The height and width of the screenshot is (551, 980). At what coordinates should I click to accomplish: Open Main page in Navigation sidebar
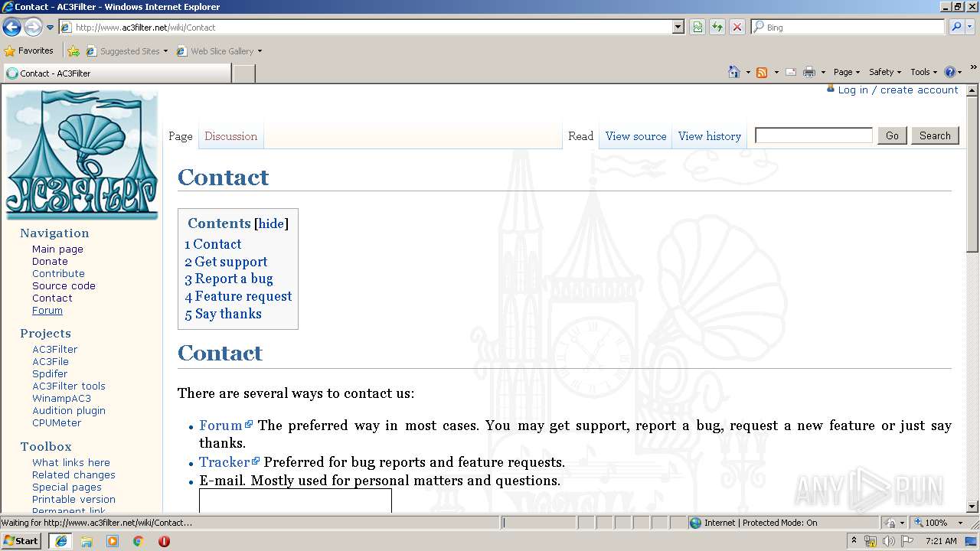pos(57,249)
